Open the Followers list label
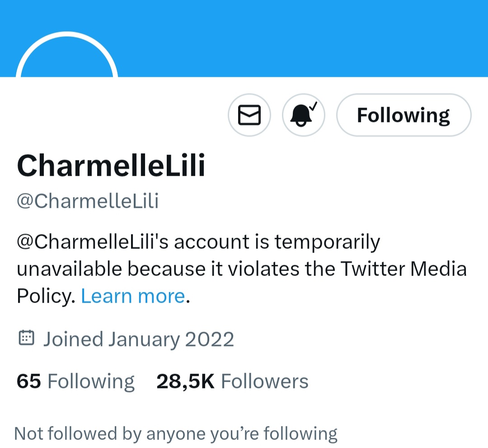 (264, 382)
